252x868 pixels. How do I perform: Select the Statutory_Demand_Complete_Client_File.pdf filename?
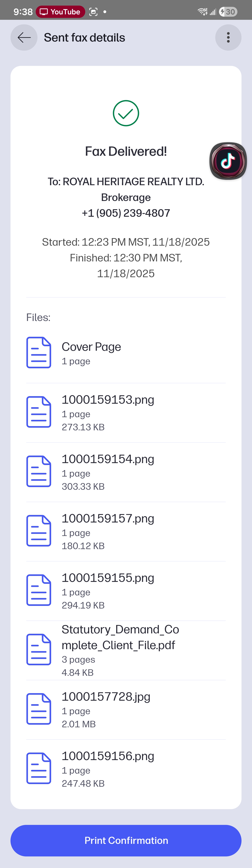120,637
